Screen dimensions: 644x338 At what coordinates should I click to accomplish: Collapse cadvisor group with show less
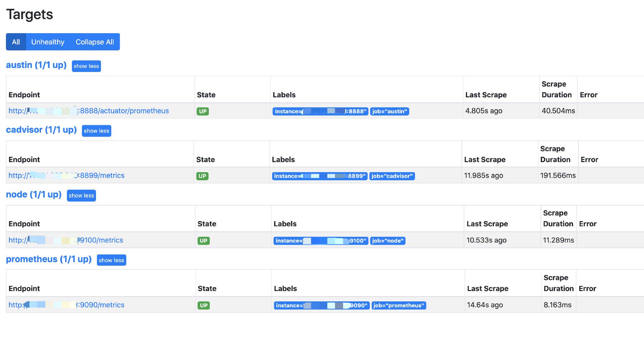[x=96, y=131]
